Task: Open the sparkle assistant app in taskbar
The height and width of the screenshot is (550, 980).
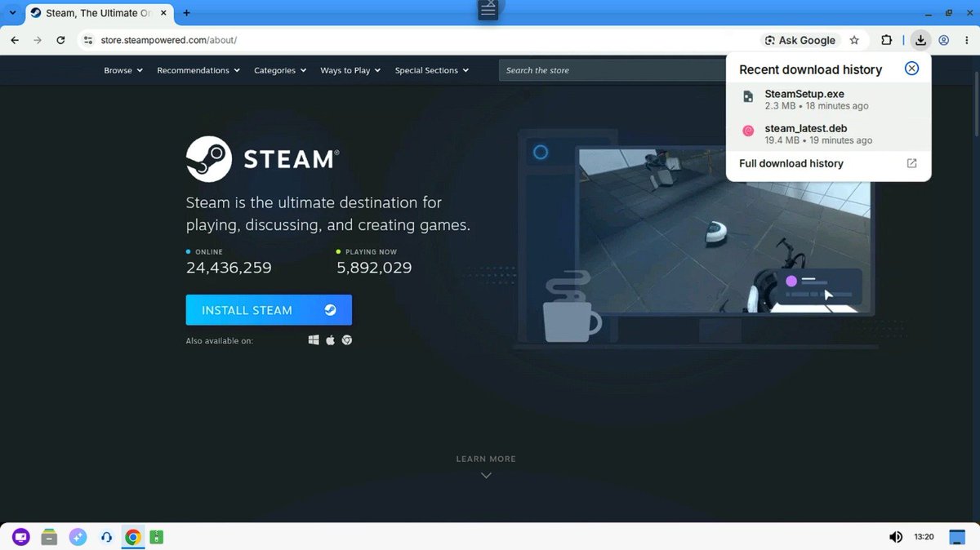Action: coord(78,537)
